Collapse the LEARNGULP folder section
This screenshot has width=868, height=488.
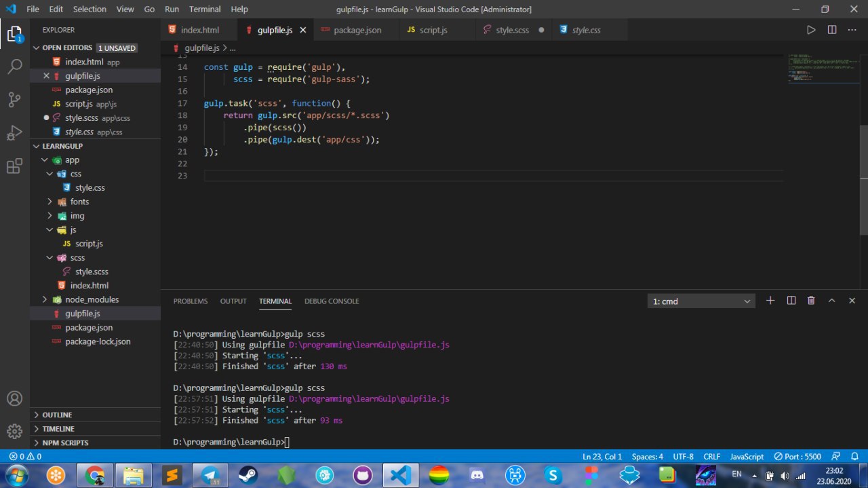click(x=37, y=146)
